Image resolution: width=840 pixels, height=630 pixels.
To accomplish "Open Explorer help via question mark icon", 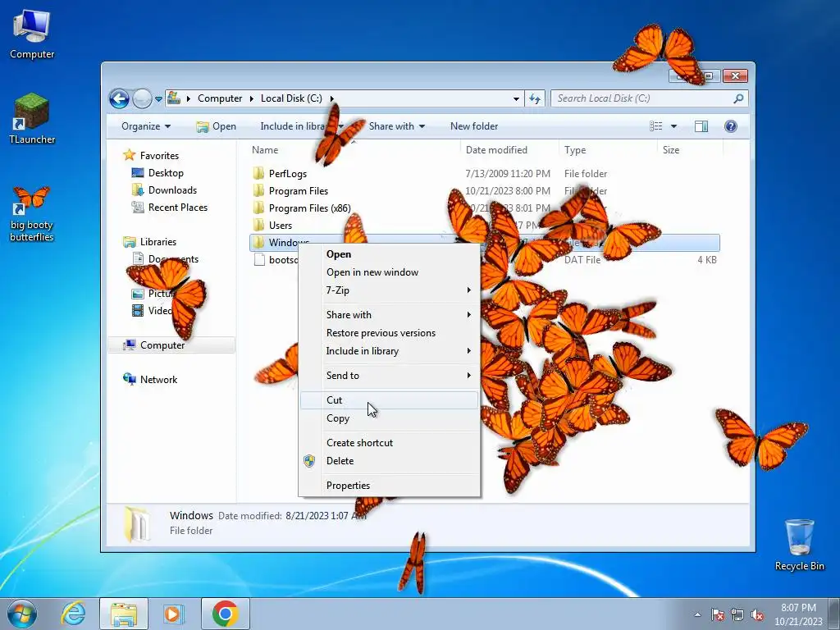I will [731, 126].
